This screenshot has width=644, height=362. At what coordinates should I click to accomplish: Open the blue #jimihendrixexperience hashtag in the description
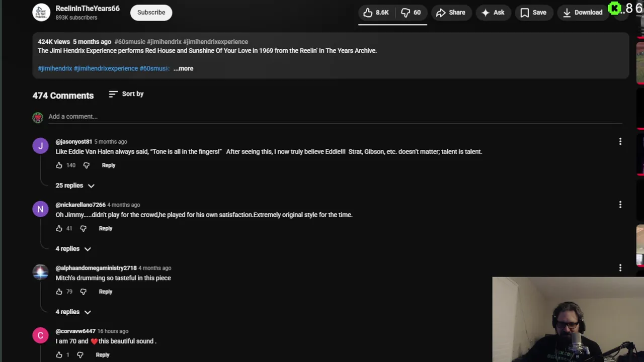[106, 68]
